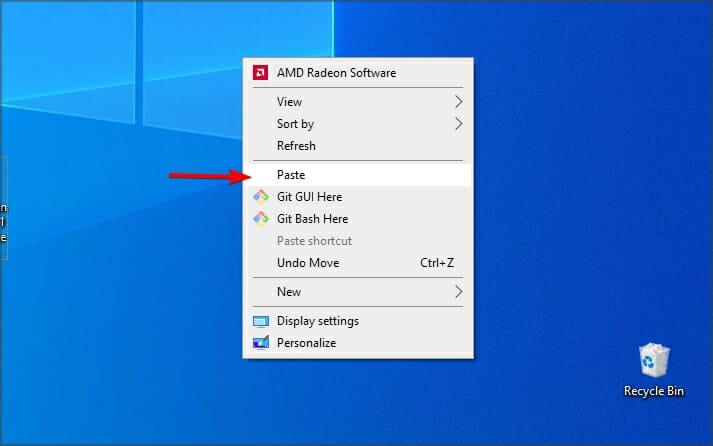
Task: Click the Personalize paint monitor icon
Action: tap(261, 343)
